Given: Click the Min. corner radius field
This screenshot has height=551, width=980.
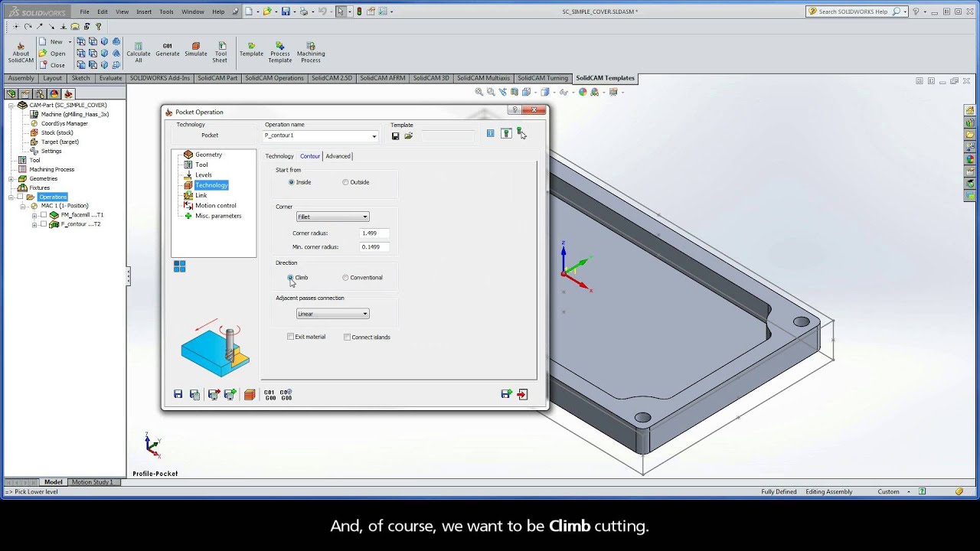Looking at the screenshot, I should [x=374, y=247].
